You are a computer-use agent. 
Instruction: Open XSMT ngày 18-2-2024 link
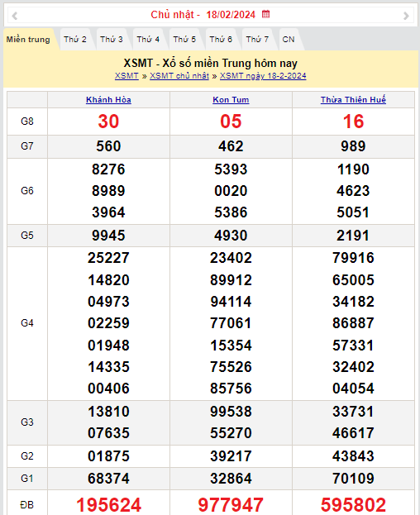click(263, 76)
